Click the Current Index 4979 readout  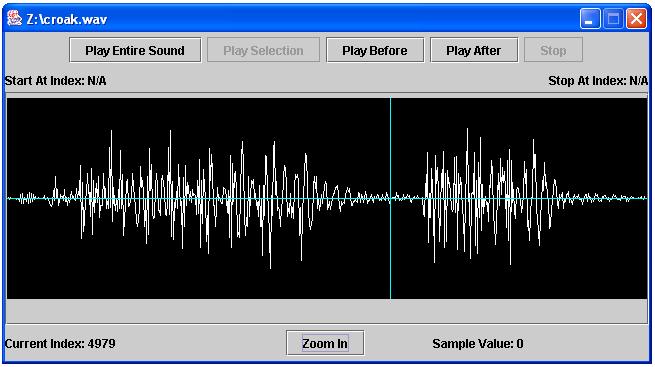pyautogui.click(x=60, y=344)
